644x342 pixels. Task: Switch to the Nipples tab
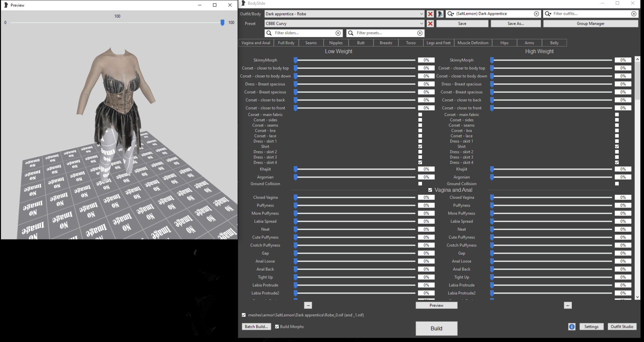click(x=336, y=43)
